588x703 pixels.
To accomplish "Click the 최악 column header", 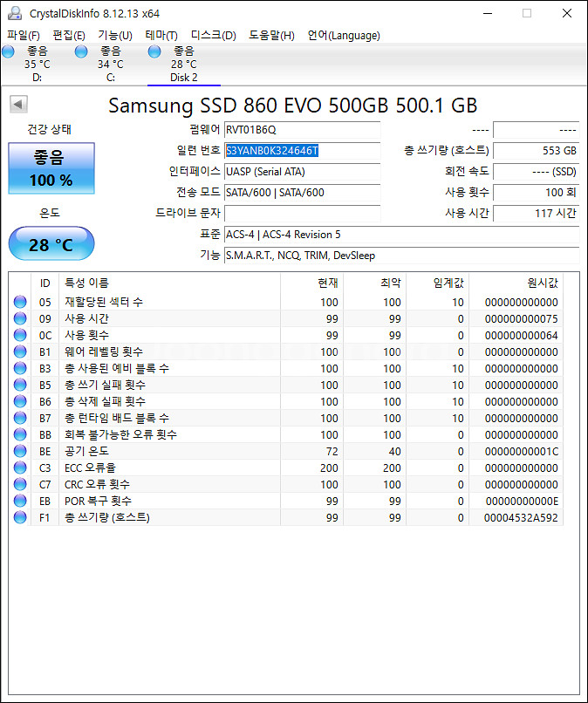I will pos(375,283).
